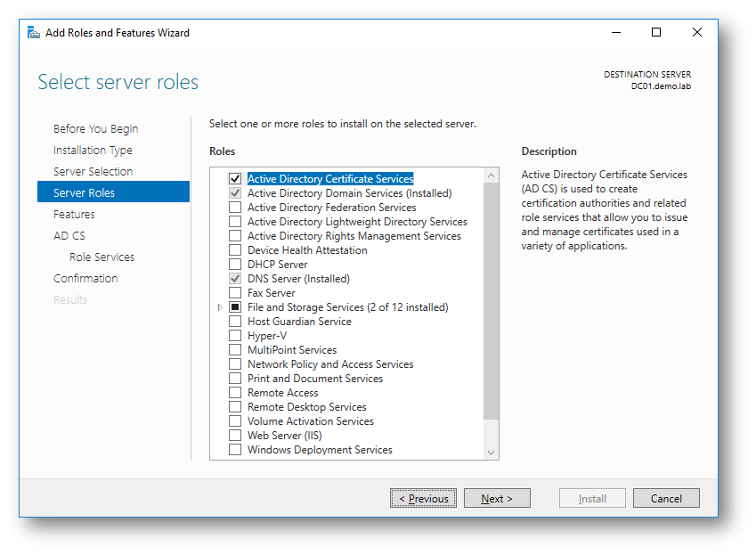Screen dimensions: 756x555
Task: Expand File and Storage Services tree
Action: click(221, 307)
